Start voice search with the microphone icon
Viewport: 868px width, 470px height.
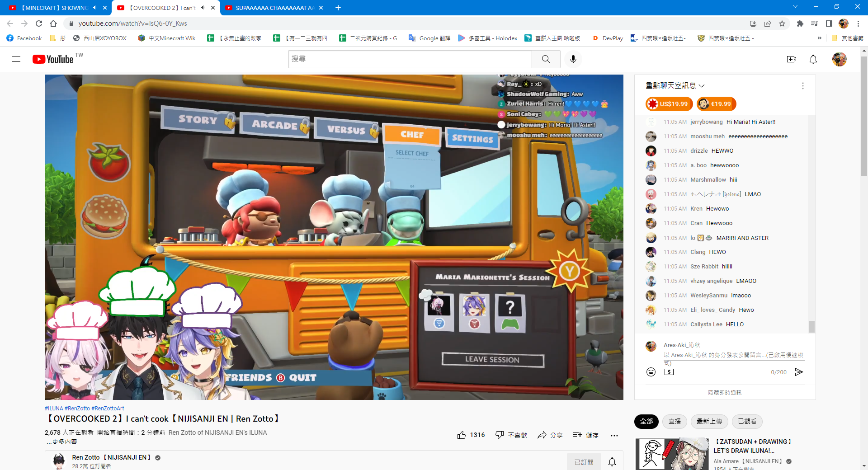pos(573,59)
